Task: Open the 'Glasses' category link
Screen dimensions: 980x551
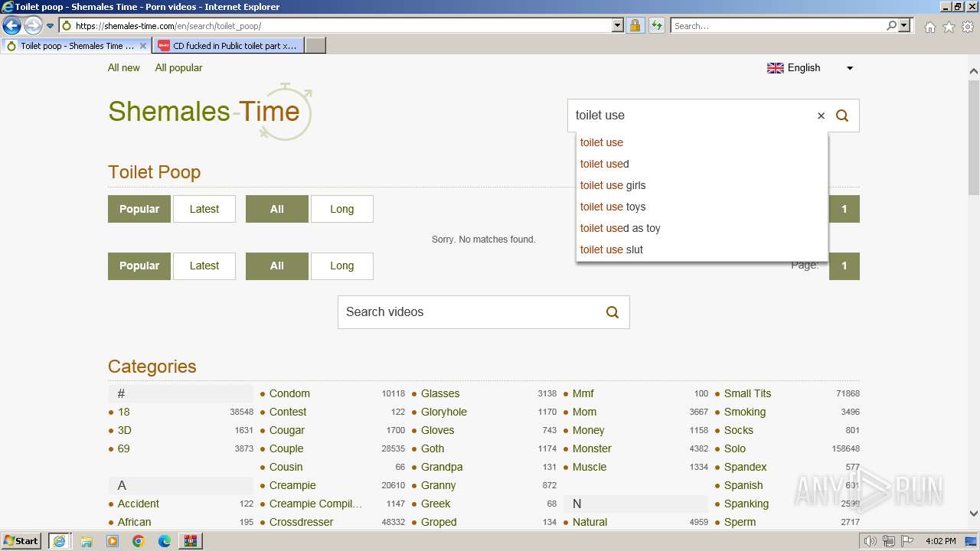Action: (440, 393)
